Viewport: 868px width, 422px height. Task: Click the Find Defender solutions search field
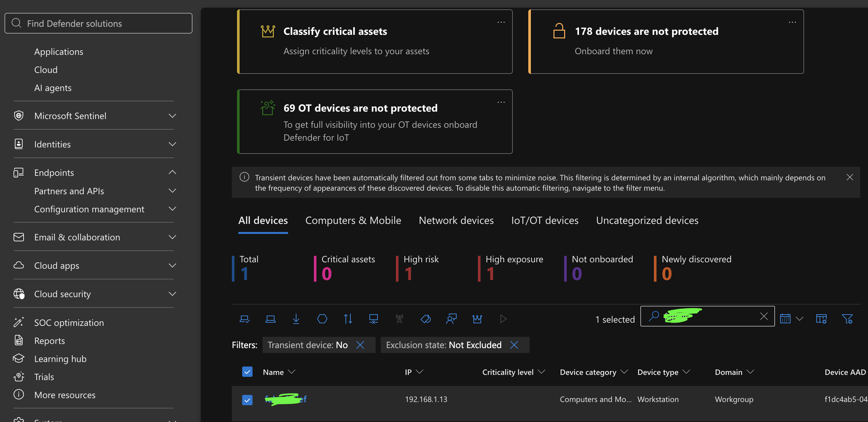pyautogui.click(x=98, y=23)
